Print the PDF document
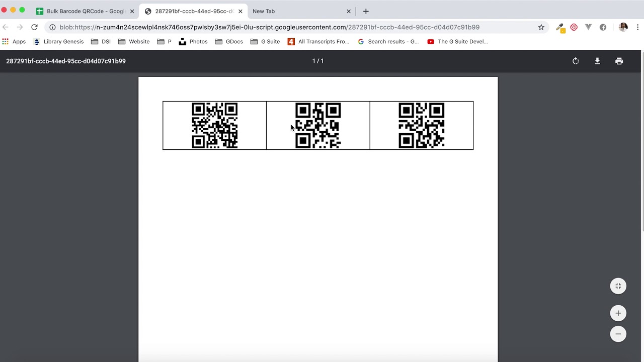Viewport: 644px width, 362px height. pos(619,61)
